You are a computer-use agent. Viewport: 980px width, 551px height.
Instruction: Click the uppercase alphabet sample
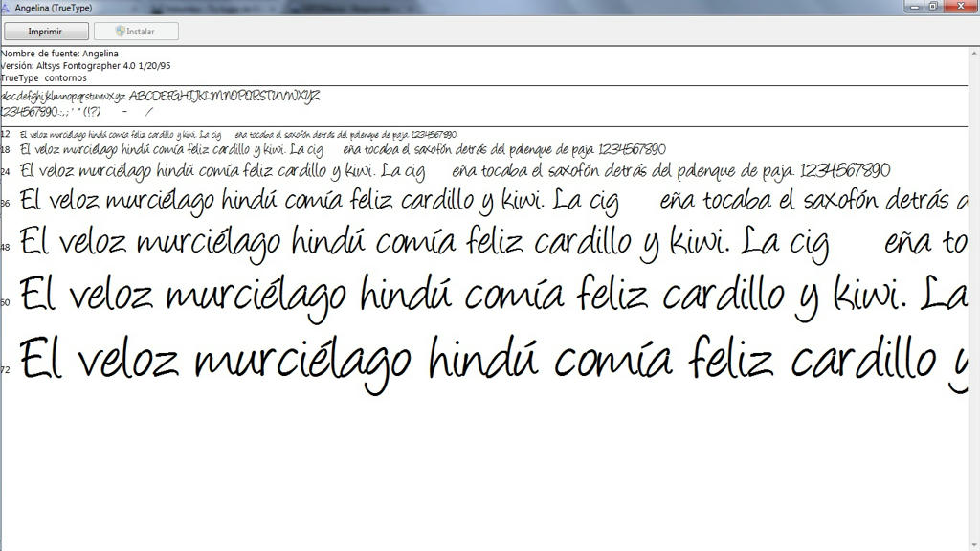[224, 97]
